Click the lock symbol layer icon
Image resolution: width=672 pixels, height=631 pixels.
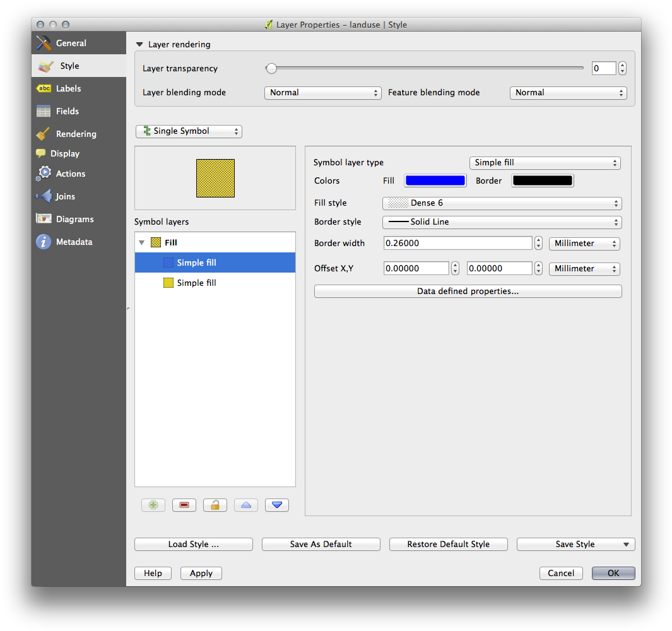coord(215,505)
